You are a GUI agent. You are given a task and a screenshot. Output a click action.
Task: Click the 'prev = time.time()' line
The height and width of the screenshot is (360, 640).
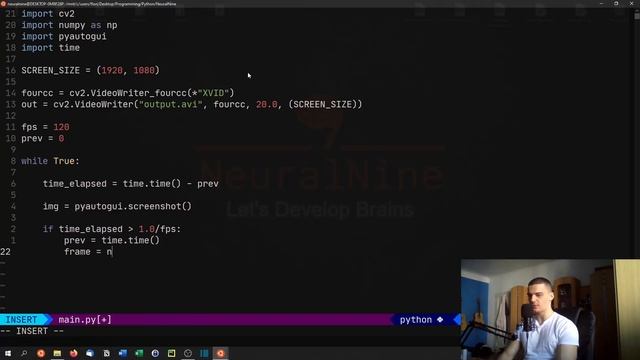(x=112, y=240)
